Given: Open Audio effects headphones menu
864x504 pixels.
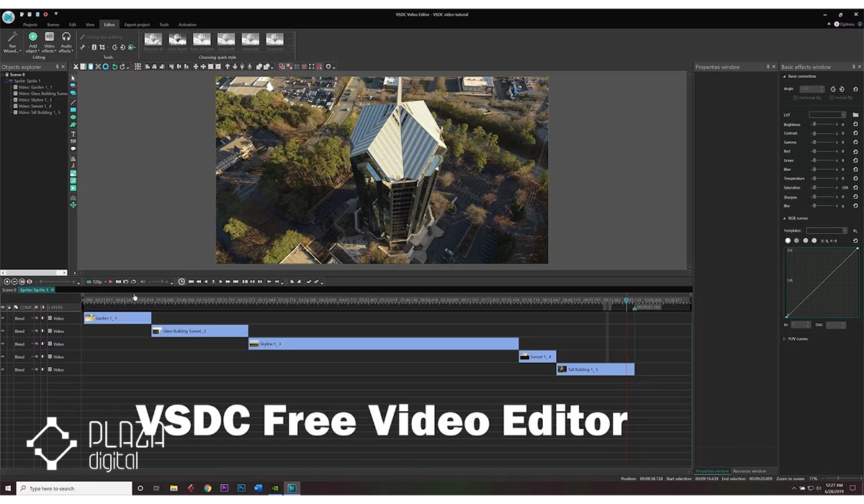Looking at the screenshot, I should click(x=66, y=42).
